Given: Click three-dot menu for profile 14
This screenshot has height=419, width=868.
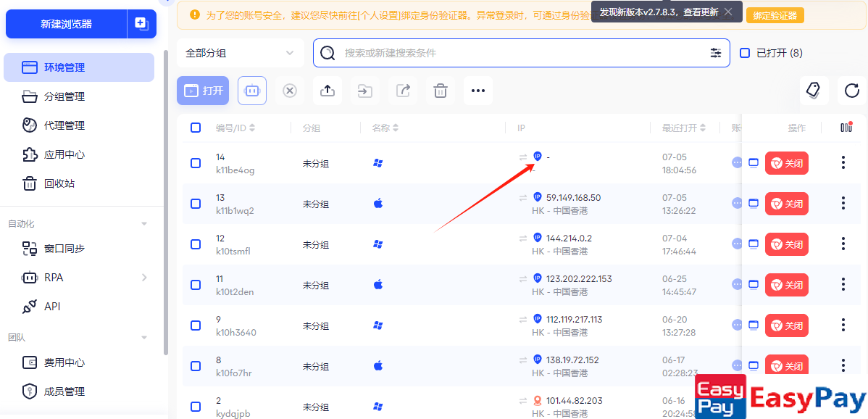Looking at the screenshot, I should (x=843, y=163).
